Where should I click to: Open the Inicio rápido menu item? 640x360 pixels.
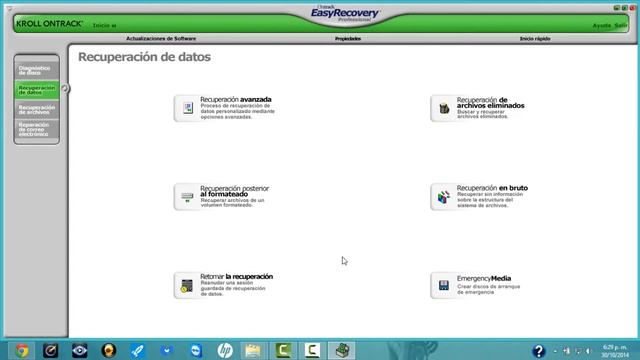pyautogui.click(x=535, y=38)
